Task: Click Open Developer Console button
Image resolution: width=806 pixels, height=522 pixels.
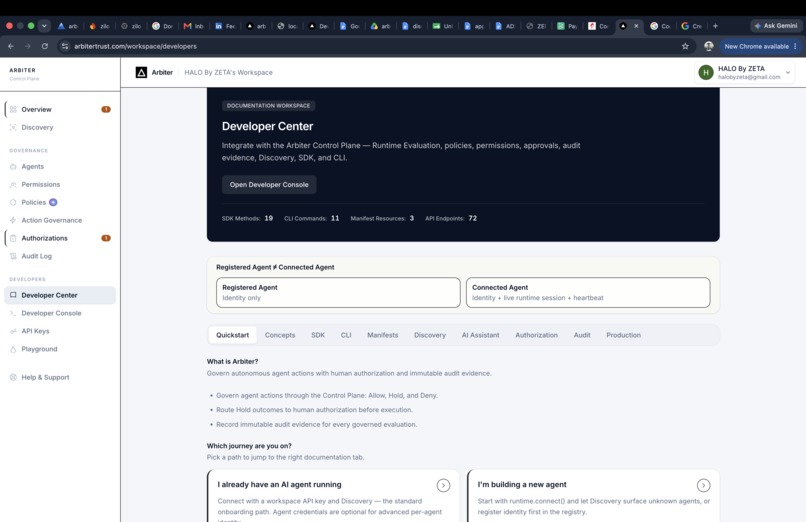Action: 269,184
